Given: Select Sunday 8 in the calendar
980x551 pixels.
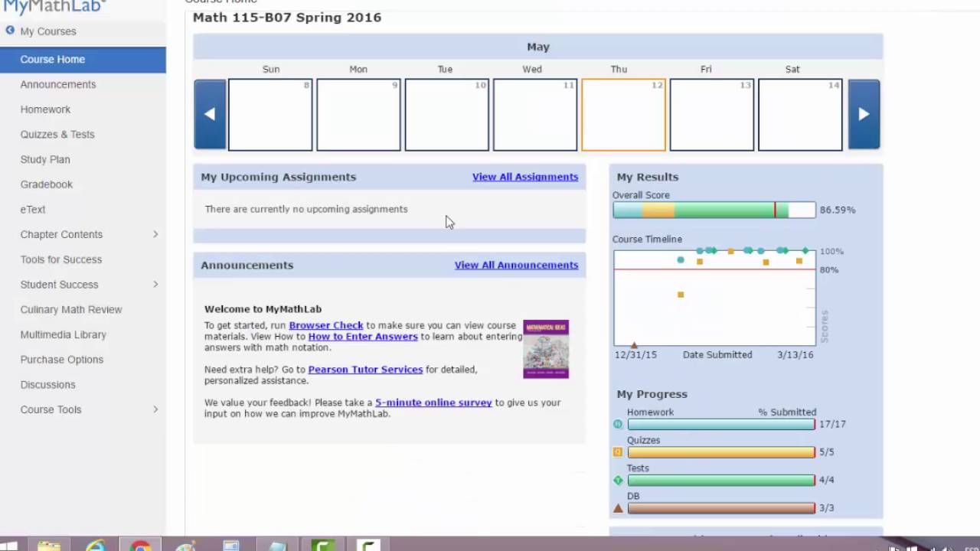Looking at the screenshot, I should click(270, 115).
